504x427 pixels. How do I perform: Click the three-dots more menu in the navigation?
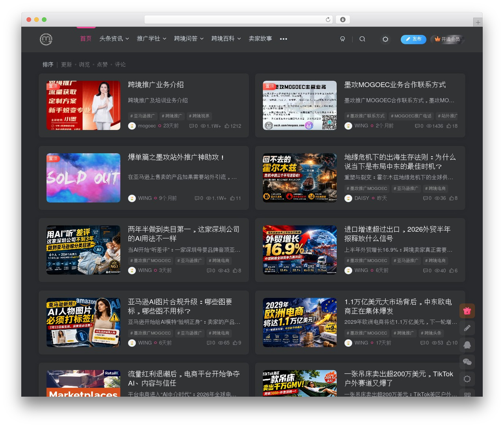(283, 39)
